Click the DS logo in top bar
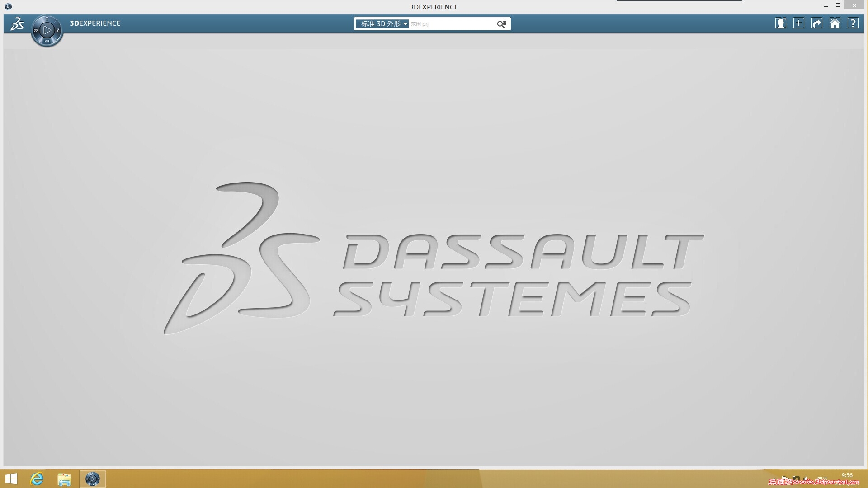Viewport: 868px width, 488px height. [17, 23]
